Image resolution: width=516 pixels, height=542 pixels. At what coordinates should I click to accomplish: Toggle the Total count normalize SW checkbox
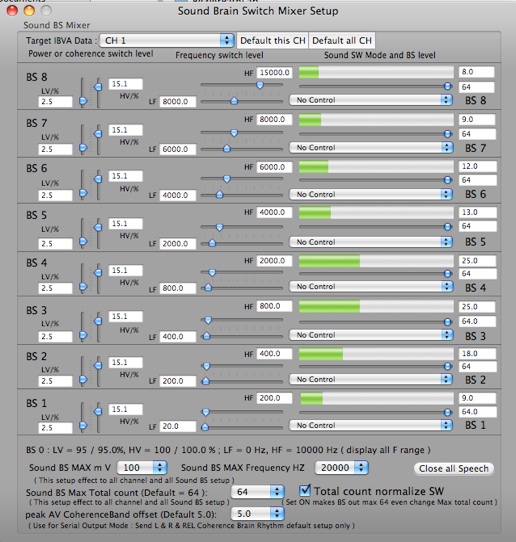pos(305,490)
